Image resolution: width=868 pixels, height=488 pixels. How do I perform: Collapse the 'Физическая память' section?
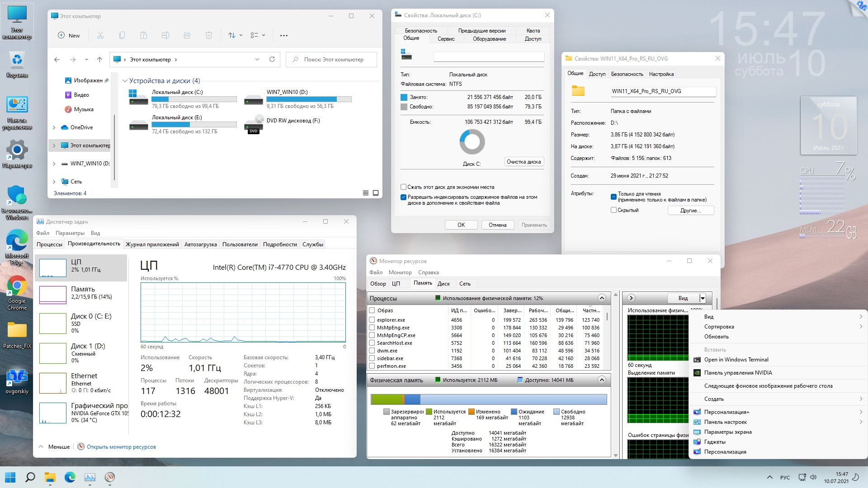tap(602, 380)
